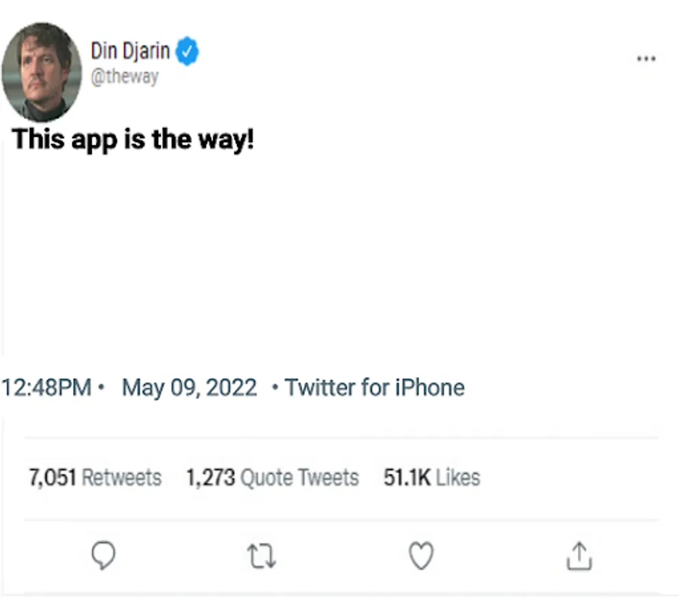This screenshot has height=616, width=680.
Task: Click the 51.1K like count number
Action: point(407,477)
